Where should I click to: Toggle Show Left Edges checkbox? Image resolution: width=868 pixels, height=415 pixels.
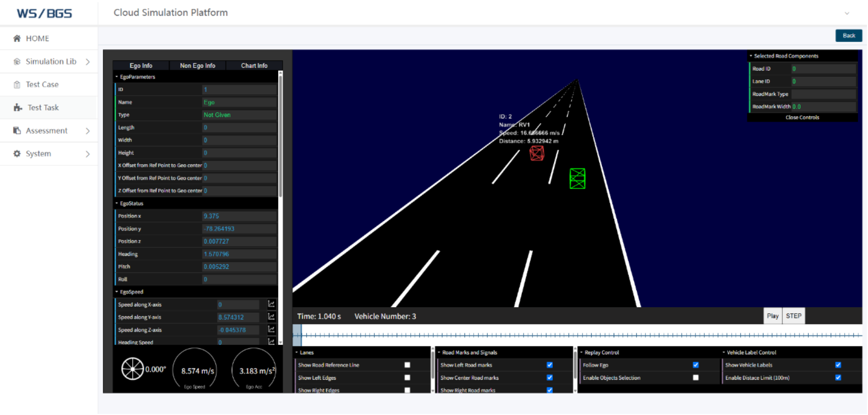pos(407,377)
